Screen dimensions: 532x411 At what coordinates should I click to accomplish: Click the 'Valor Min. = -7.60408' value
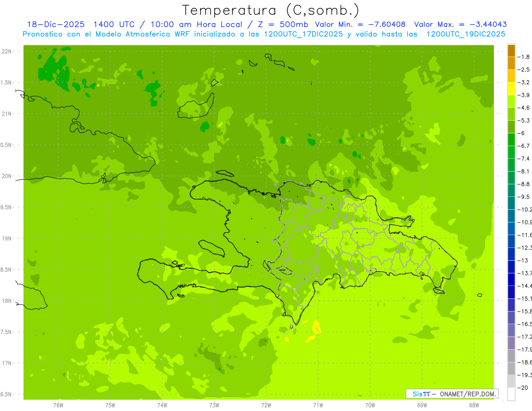tap(360, 24)
